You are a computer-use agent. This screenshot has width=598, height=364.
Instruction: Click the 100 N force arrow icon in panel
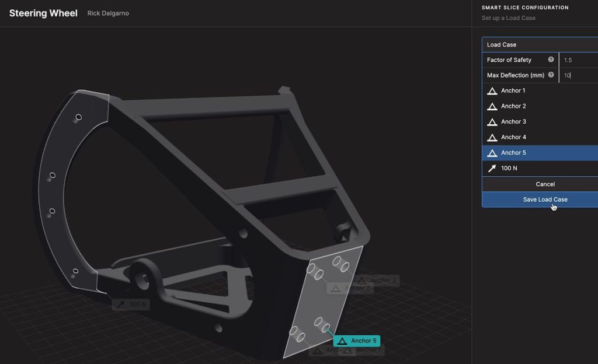(492, 168)
